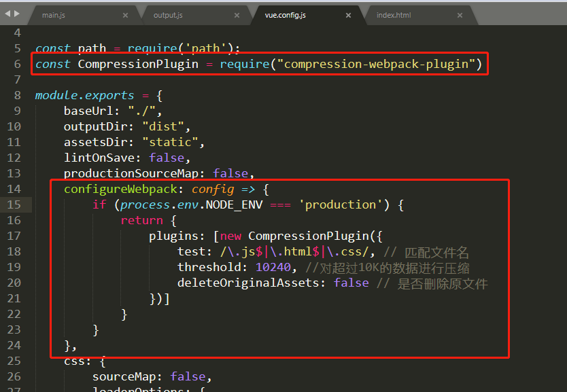Click line number 14 in gutter
Image resolution: width=567 pixels, height=392 pixels.
click(x=14, y=189)
